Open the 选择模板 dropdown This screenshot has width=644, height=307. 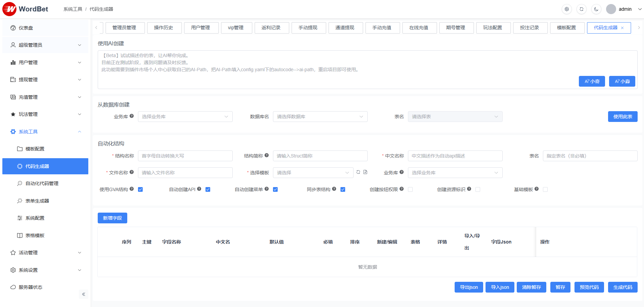click(x=313, y=173)
